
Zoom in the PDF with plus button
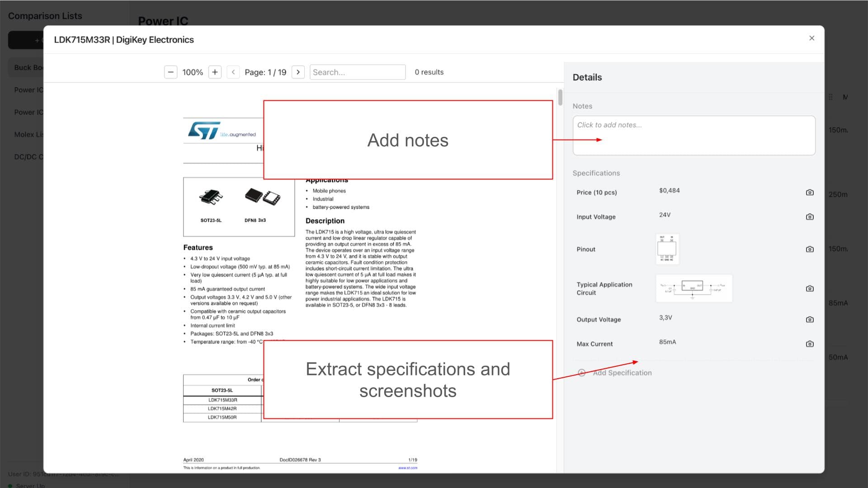tap(215, 72)
